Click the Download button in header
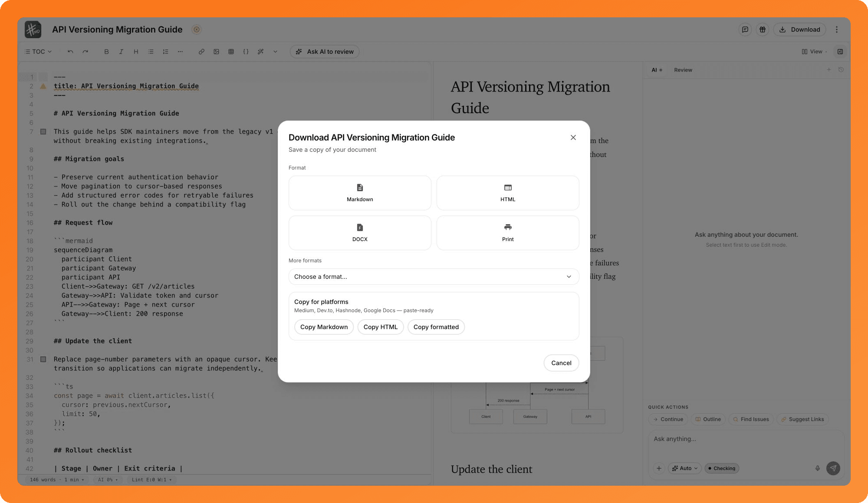 [x=799, y=29]
